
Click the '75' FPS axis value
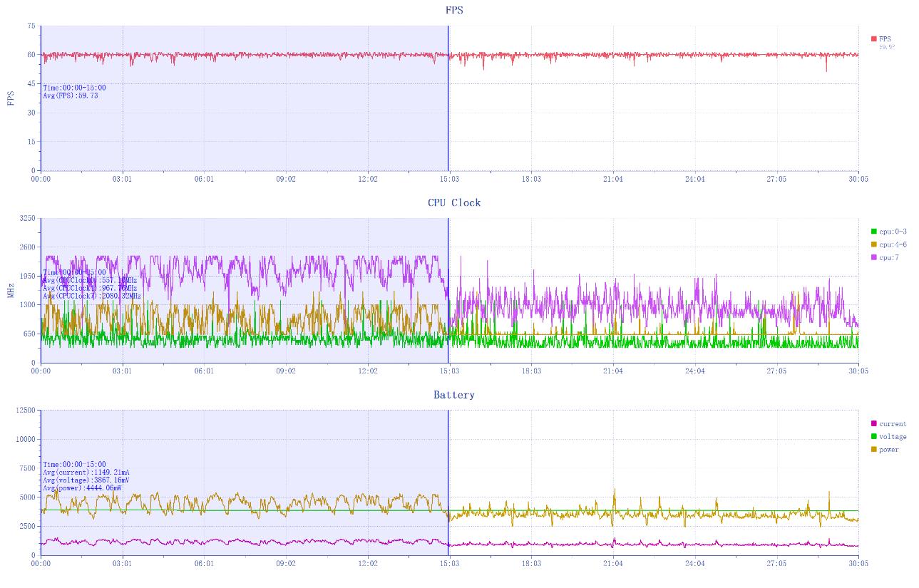[x=31, y=26]
